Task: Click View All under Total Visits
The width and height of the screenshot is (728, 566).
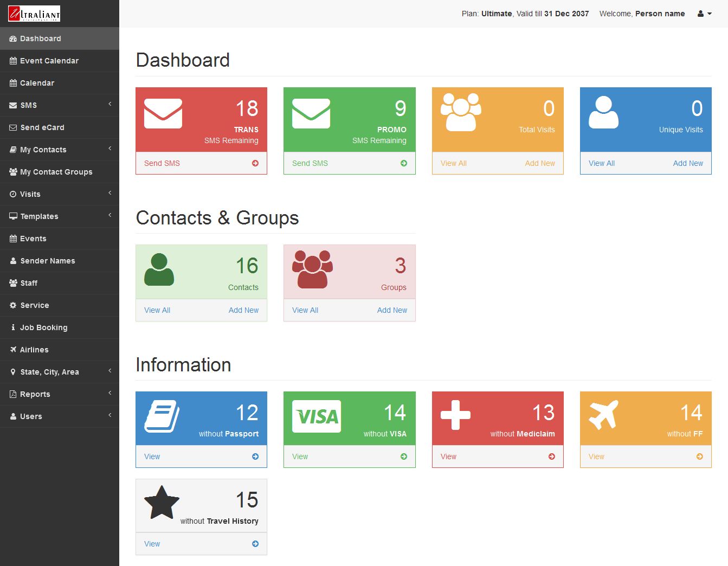Action: pos(453,163)
